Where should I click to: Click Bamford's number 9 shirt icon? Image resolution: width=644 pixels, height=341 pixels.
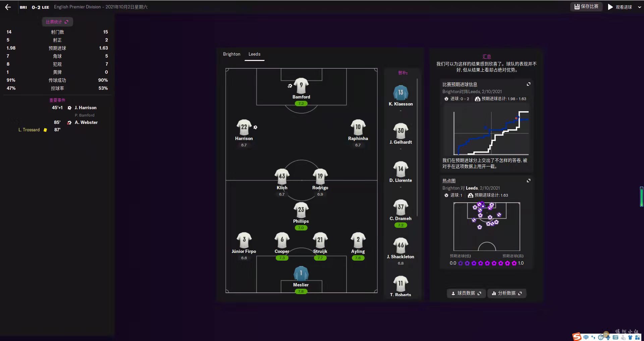[301, 86]
